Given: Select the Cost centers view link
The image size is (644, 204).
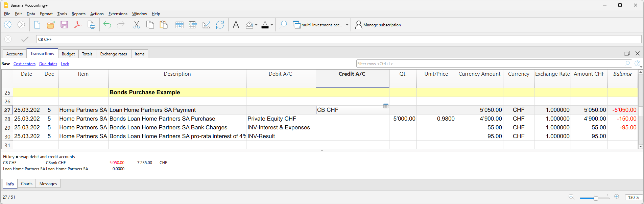Looking at the screenshot, I should click(x=24, y=64).
